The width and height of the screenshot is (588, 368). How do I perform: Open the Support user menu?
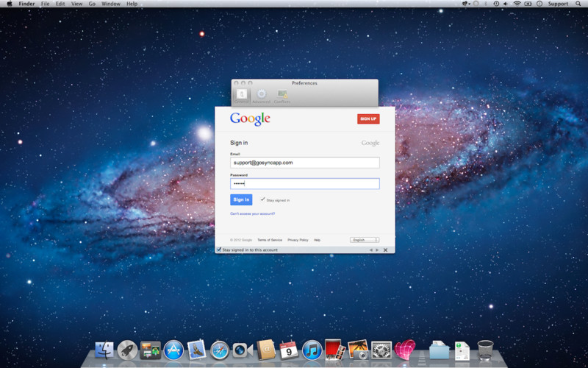click(x=558, y=4)
